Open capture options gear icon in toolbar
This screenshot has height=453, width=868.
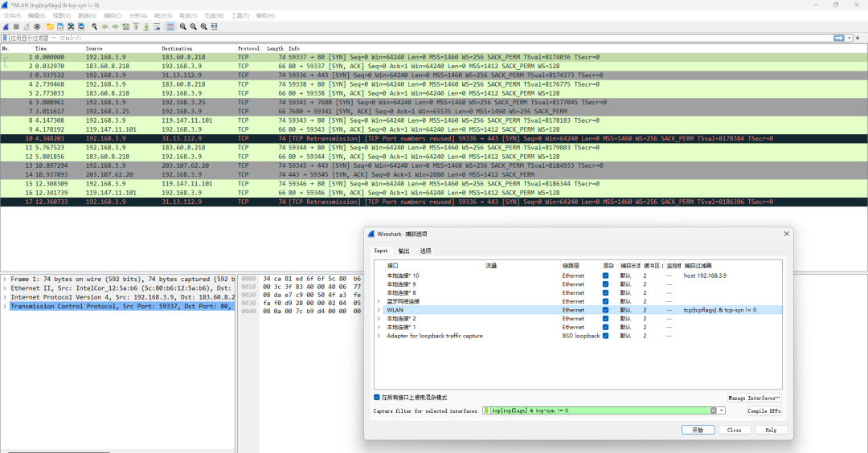tap(37, 27)
